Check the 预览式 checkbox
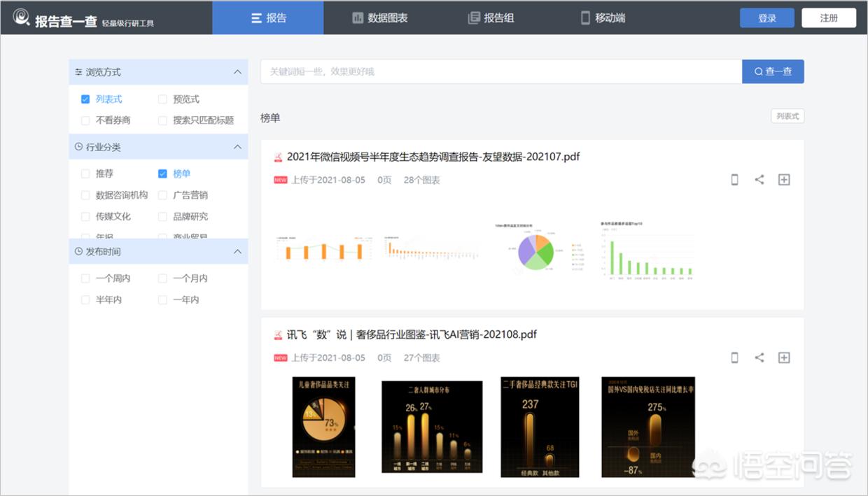Viewport: 868px width, 496px height. 162,99
